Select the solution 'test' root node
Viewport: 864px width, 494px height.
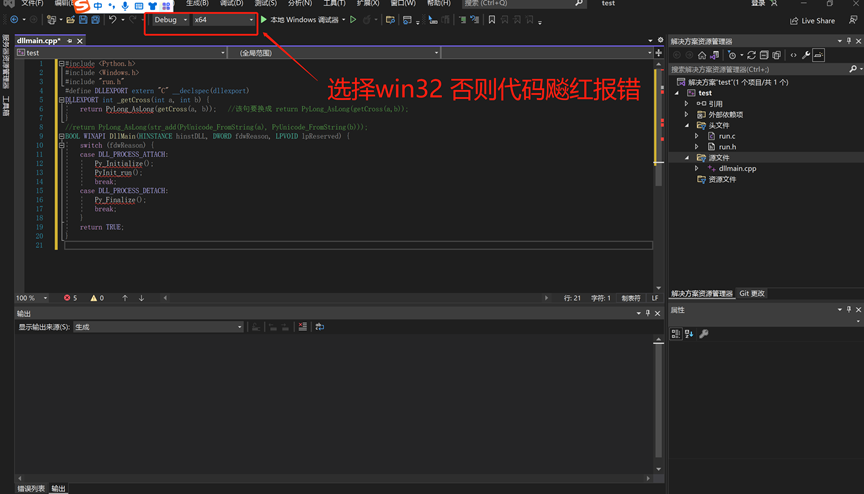[738, 82]
